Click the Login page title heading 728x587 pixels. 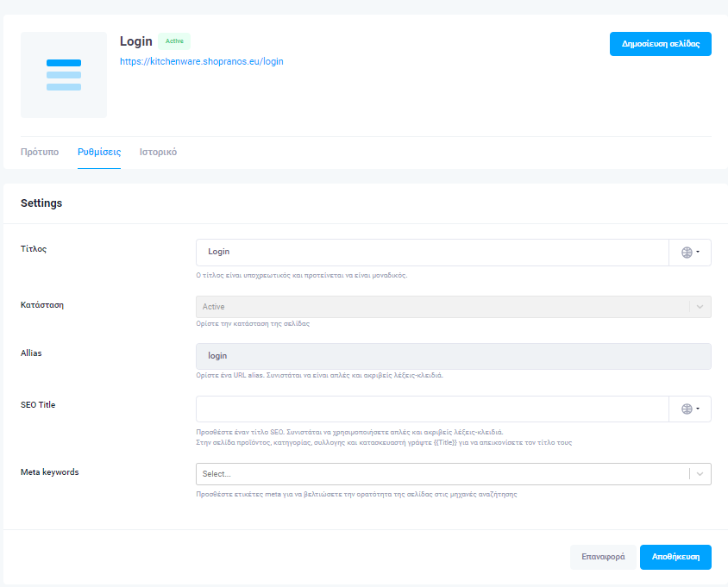point(136,41)
